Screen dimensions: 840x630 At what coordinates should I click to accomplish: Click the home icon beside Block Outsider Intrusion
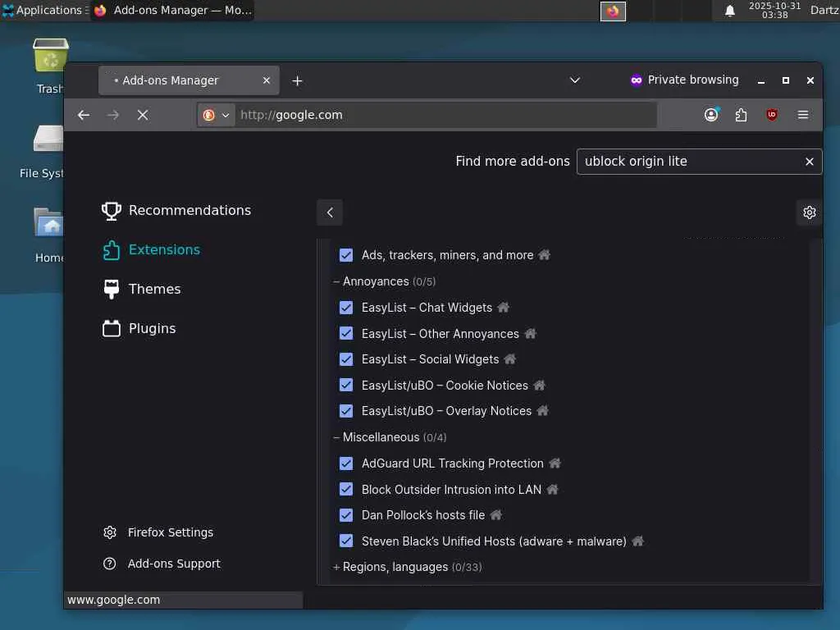[x=552, y=489]
